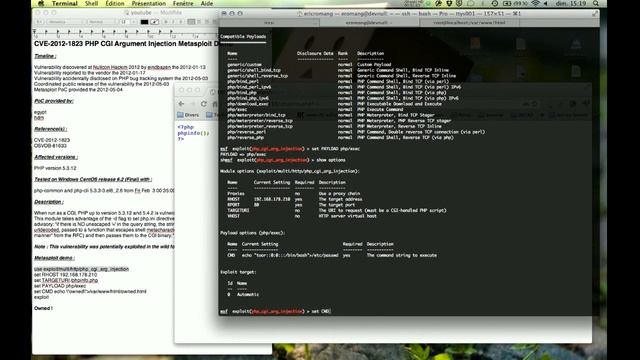The image size is (640, 360).
Task: Click the Compatible Payloads heading in terminal
Action: [x=243, y=37]
